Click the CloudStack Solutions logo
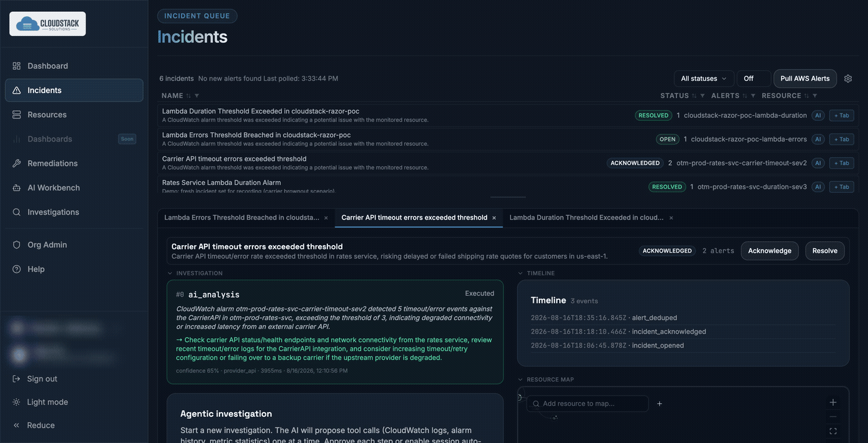The height and width of the screenshot is (443, 868). pos(48,24)
